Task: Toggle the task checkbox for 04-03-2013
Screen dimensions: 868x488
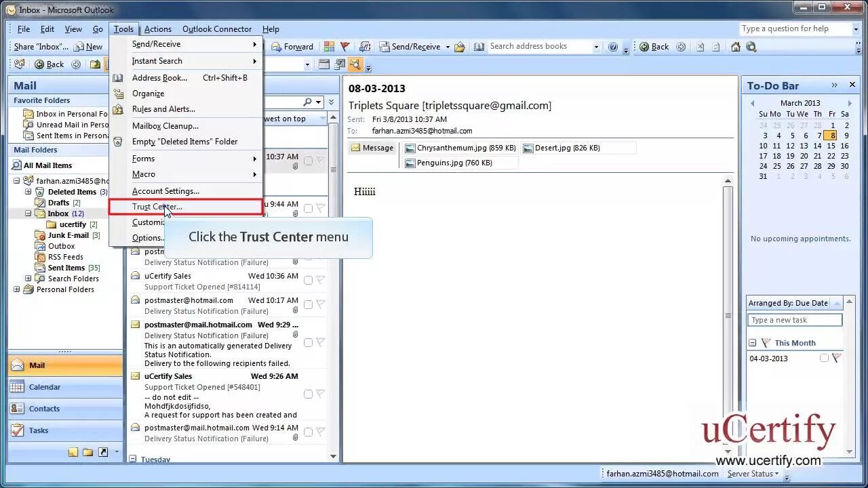Action: pos(824,358)
